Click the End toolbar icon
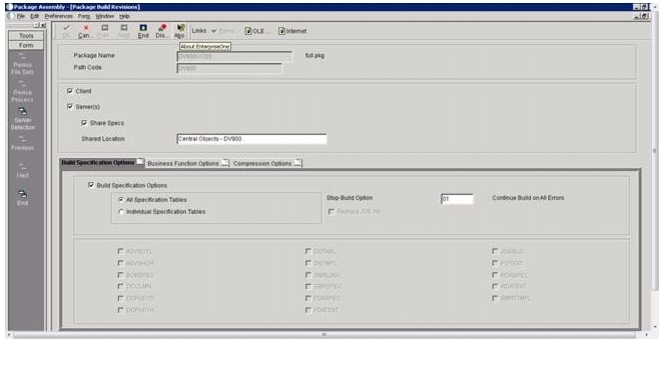659x366 pixels. [x=143, y=31]
